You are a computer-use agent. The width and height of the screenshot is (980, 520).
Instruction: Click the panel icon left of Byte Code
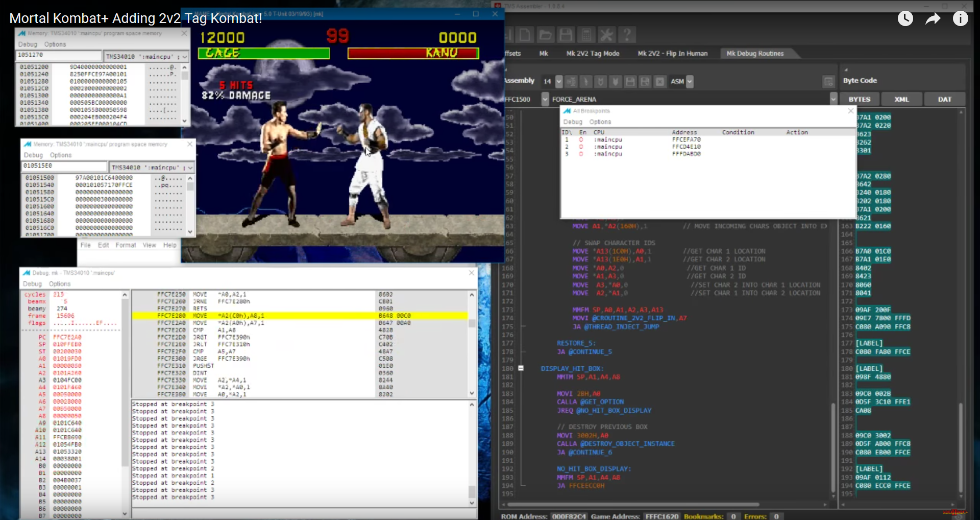828,81
